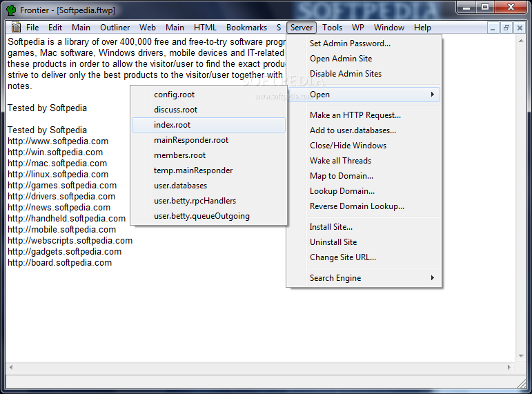Choose Make an HTTP Request...
This screenshot has width=532, height=394.
364,115
